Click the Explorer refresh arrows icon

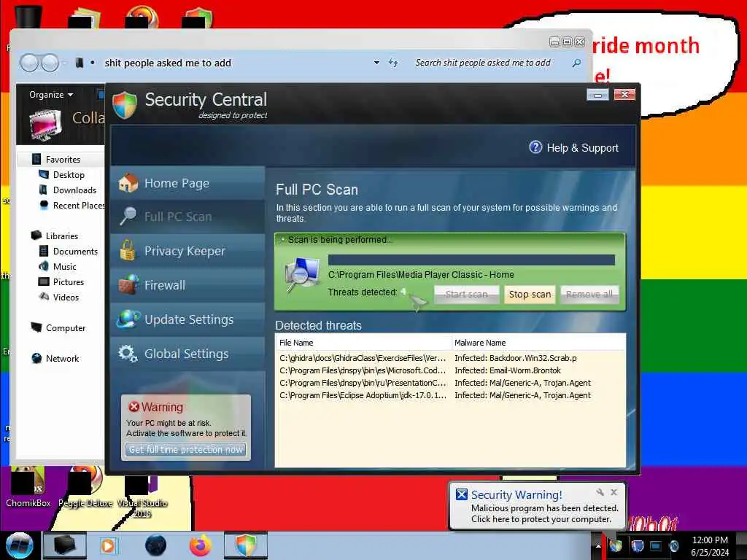pyautogui.click(x=393, y=63)
